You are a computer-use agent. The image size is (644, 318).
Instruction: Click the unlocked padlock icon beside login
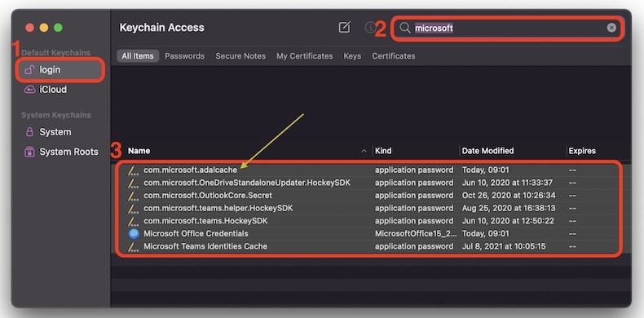29,70
